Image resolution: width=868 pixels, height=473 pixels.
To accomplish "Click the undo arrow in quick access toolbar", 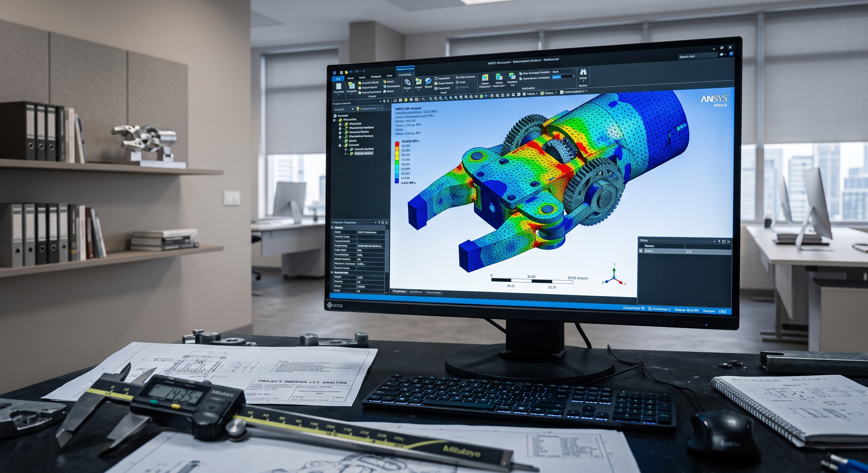I will (x=351, y=72).
